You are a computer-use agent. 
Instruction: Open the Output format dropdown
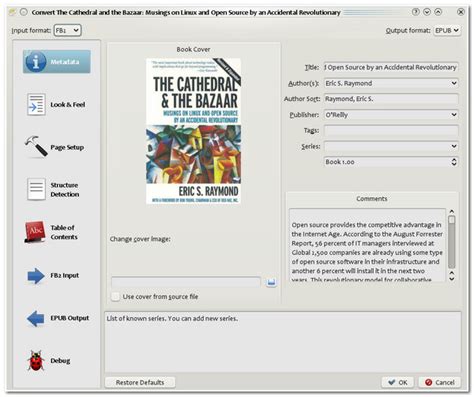(447, 30)
